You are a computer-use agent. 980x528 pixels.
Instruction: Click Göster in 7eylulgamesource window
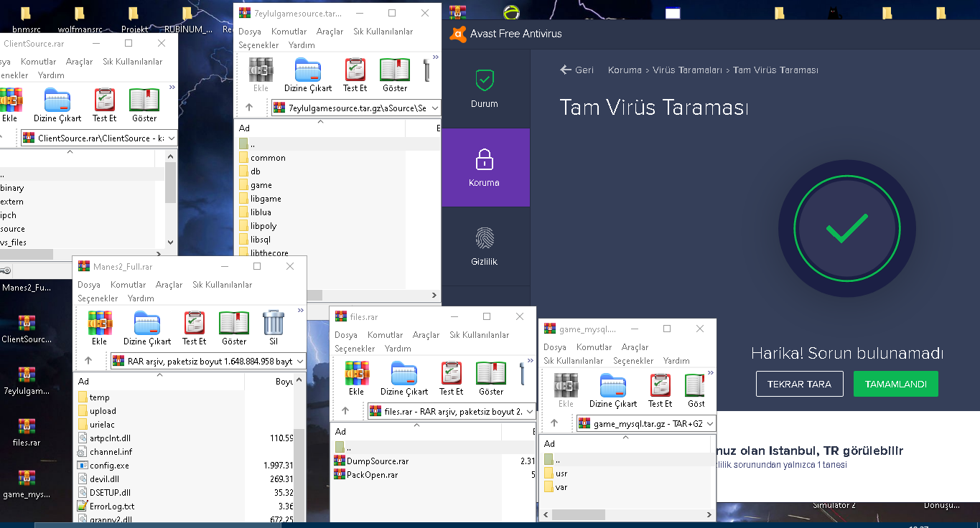[x=395, y=75]
